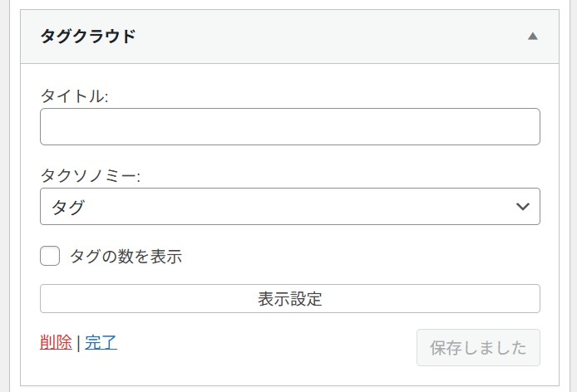Viewport: 577px width, 392px height.
Task: Click the 完了 link
Action: 101,342
